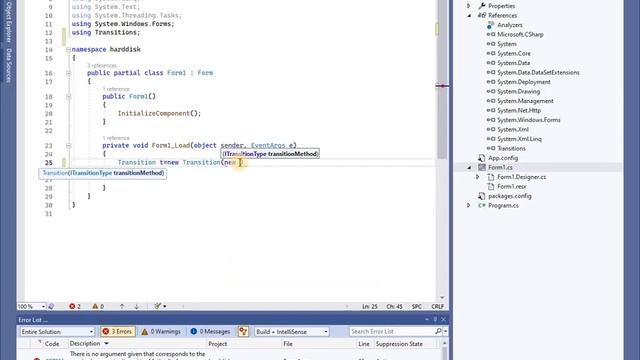Expand the Properties node
Image resolution: width=640 pixels, height=360 pixels.
tap(469, 6)
